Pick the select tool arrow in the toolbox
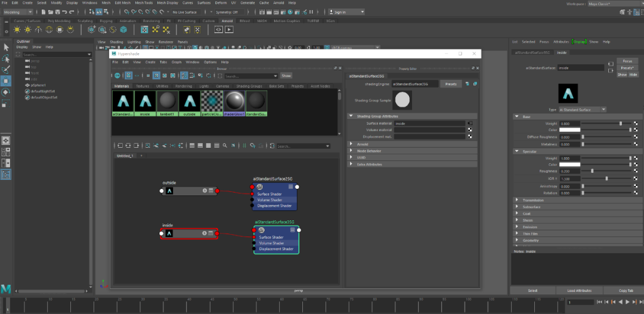 [x=6, y=48]
